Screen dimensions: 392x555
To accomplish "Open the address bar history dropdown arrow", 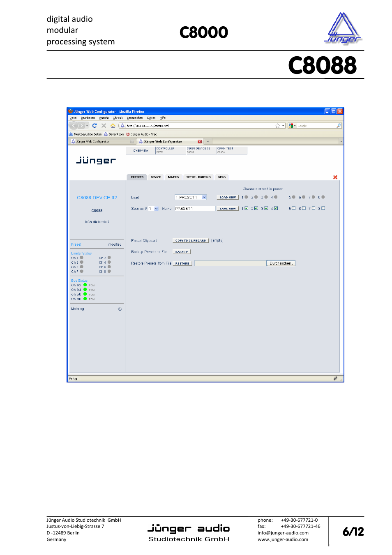I will (x=284, y=126).
